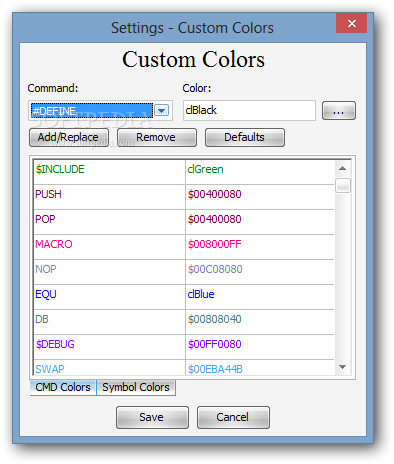
Task: Click scroll up arrow of color list
Action: point(342,168)
